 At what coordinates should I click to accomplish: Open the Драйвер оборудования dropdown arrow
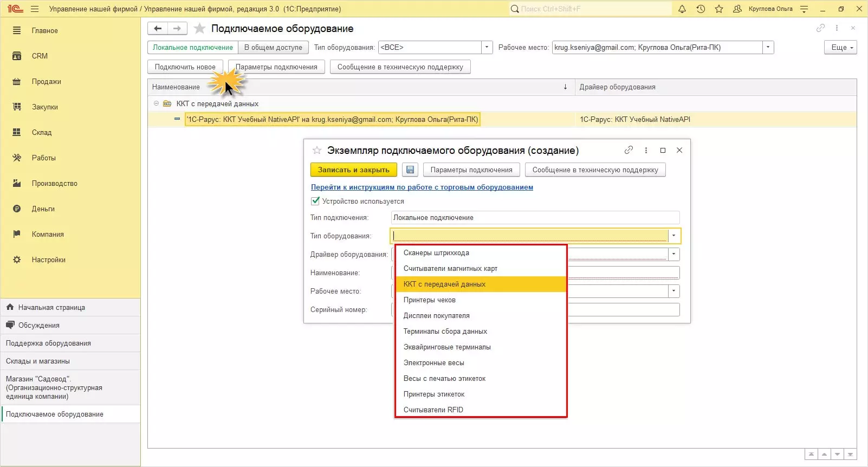click(x=673, y=254)
